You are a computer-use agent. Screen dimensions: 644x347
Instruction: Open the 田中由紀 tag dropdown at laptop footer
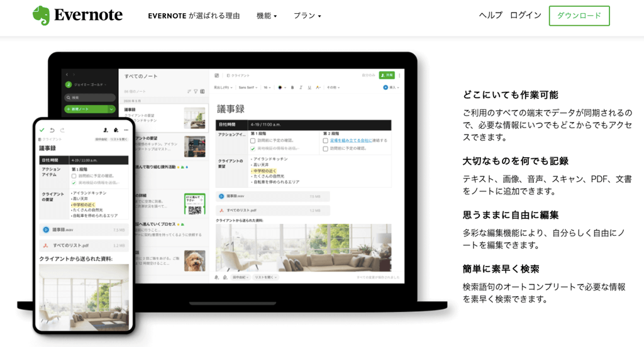point(240,277)
